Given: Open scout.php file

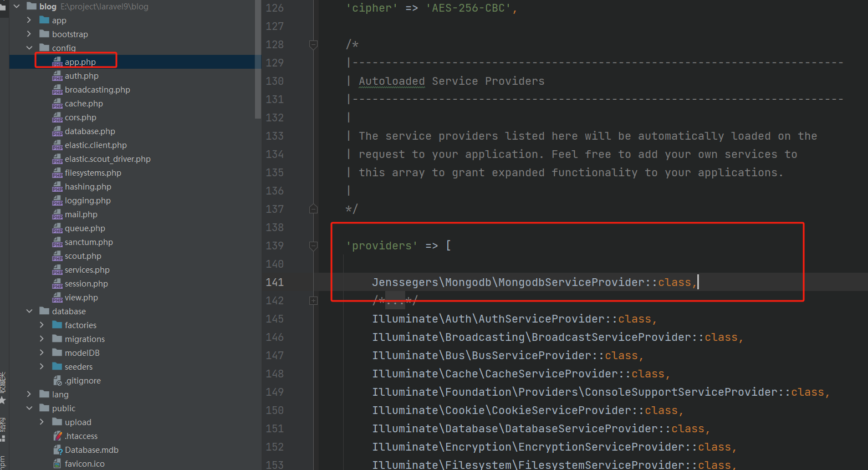Looking at the screenshot, I should click(83, 256).
